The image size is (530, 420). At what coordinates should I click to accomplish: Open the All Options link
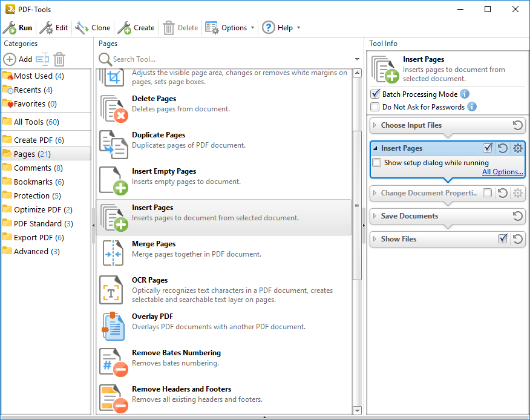pos(502,172)
